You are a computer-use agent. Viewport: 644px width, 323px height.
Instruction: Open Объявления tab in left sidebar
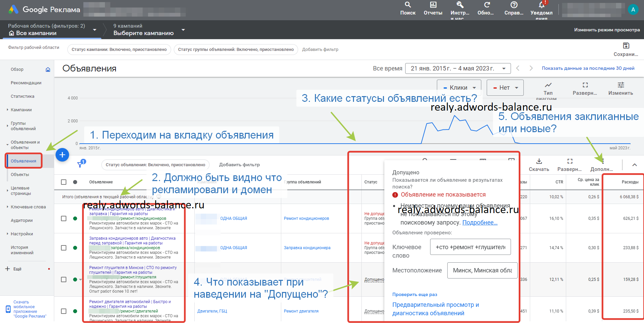[24, 161]
